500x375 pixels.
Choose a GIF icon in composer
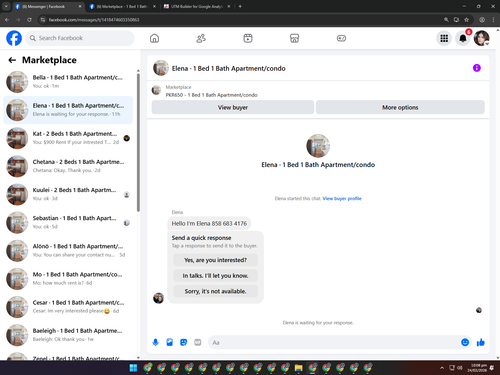[198, 342]
